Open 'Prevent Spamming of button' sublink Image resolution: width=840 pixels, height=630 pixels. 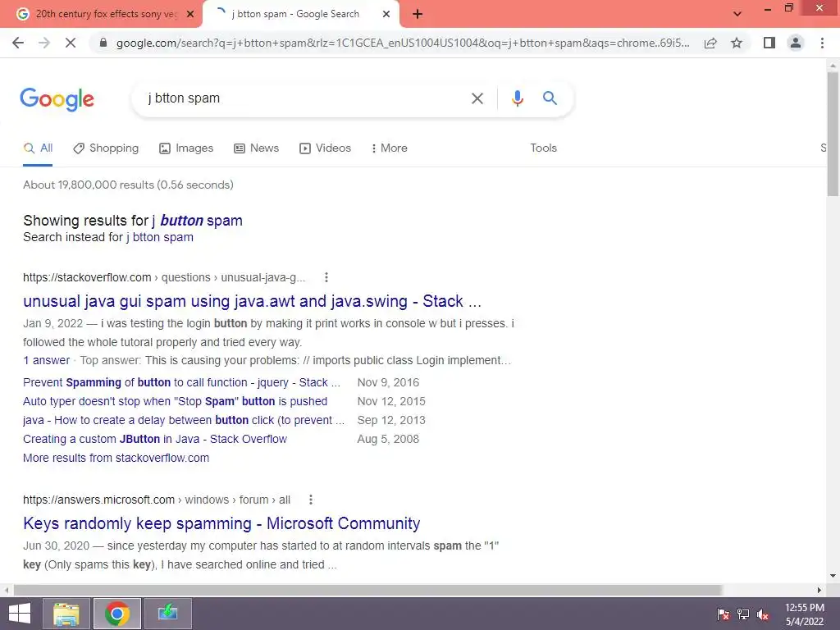tap(181, 382)
